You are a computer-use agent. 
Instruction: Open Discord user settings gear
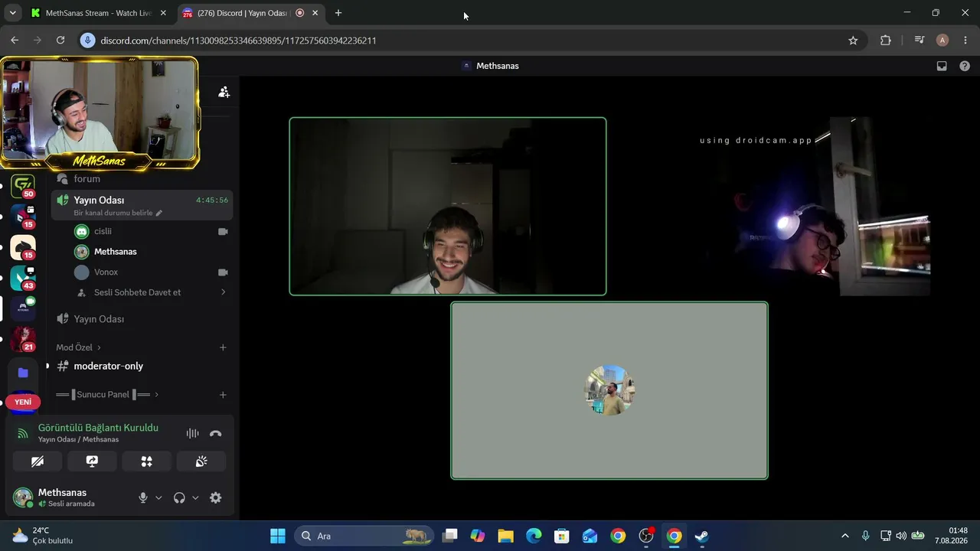pos(216,497)
